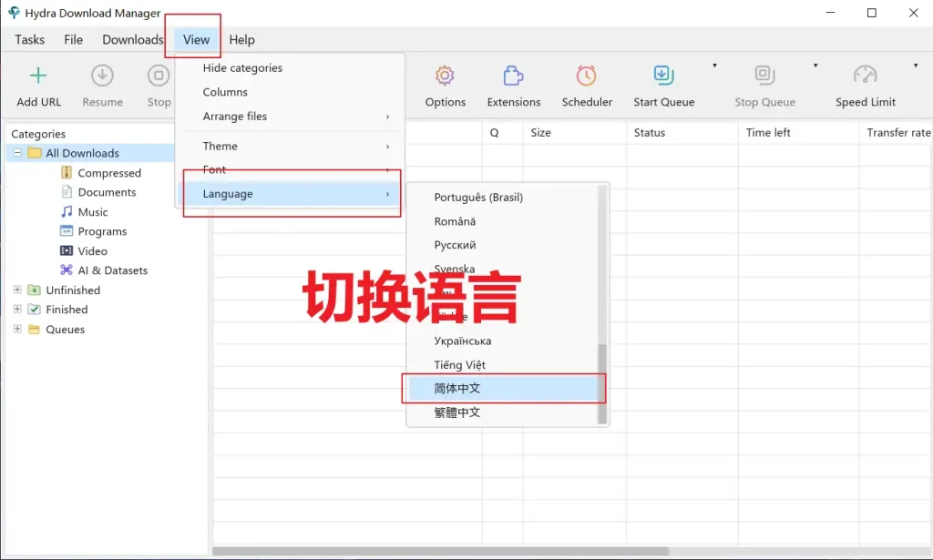Click the Queues folder icon
933x560 pixels.
[35, 330]
